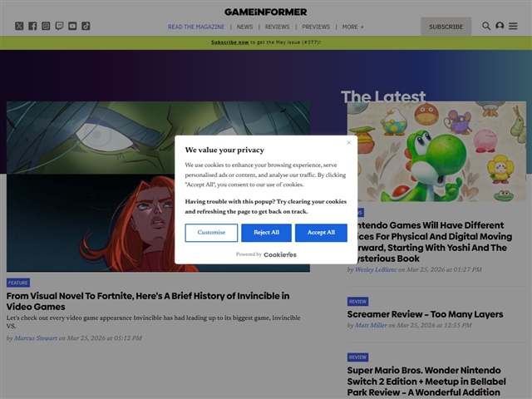This screenshot has width=532, height=399.
Task: Open the TikTok social icon
Action: [x=86, y=26]
